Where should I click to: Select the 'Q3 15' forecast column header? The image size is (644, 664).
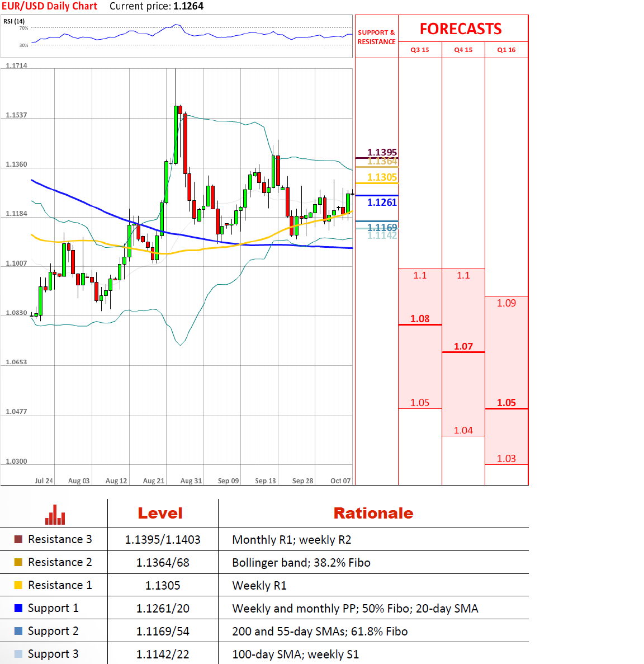[420, 50]
